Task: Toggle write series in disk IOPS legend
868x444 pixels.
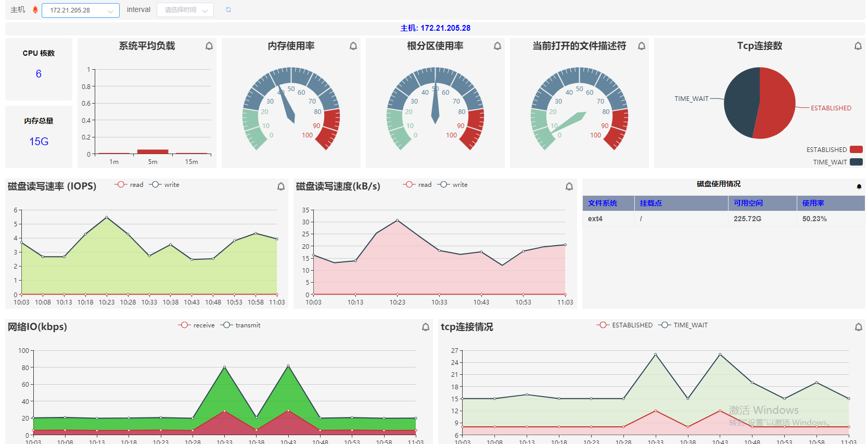Action: [x=164, y=185]
